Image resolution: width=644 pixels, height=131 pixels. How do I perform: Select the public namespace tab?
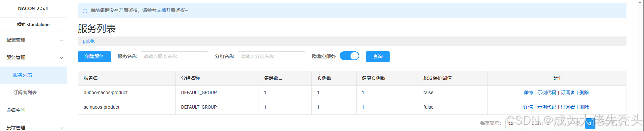(89, 41)
